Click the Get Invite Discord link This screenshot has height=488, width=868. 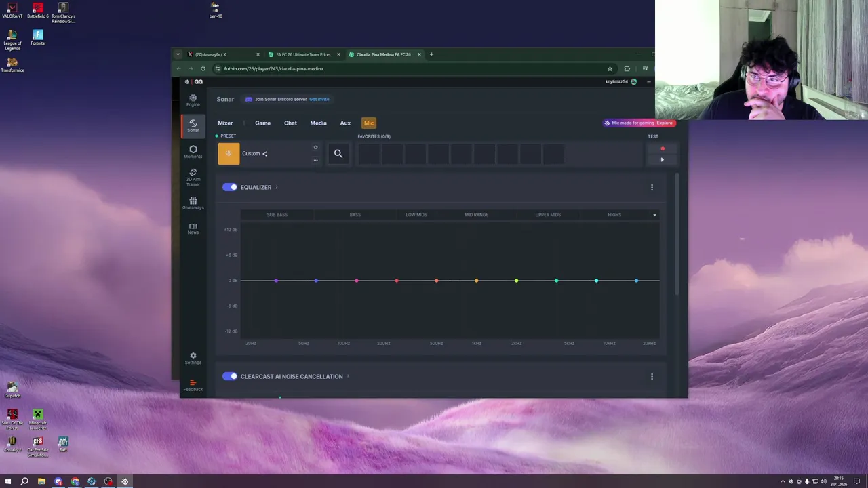point(319,99)
